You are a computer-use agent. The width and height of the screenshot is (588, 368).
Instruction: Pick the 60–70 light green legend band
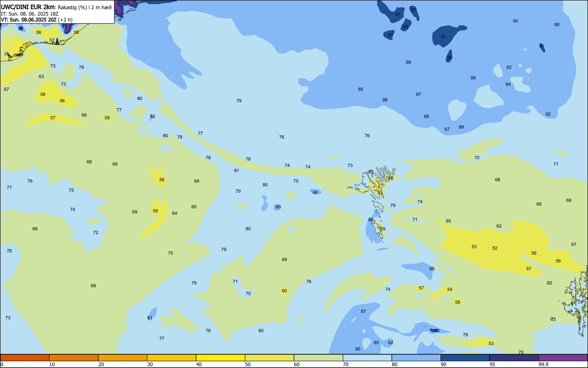point(318,357)
